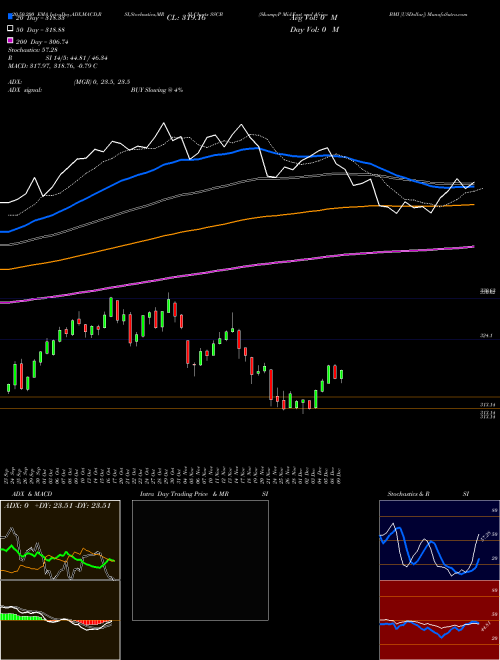Click the 324.1 price level label
Image resolution: width=500 pixels, height=660 pixels.
486,336
